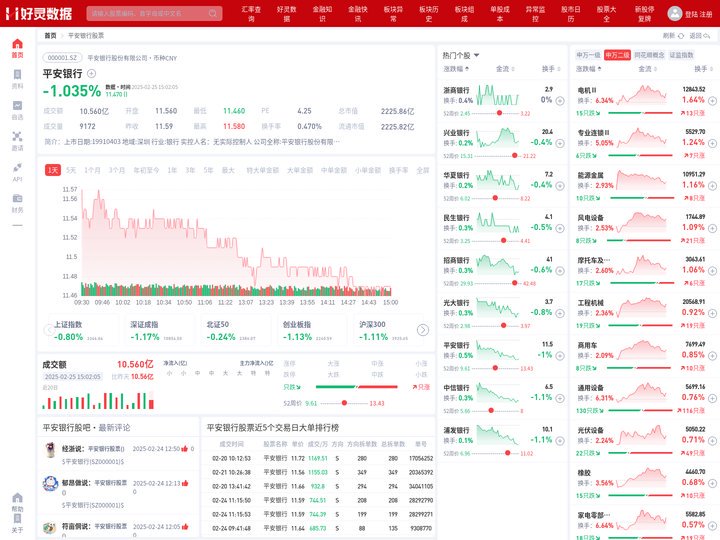Sort hot stocks by 涨跌幅 column

[x=456, y=69]
